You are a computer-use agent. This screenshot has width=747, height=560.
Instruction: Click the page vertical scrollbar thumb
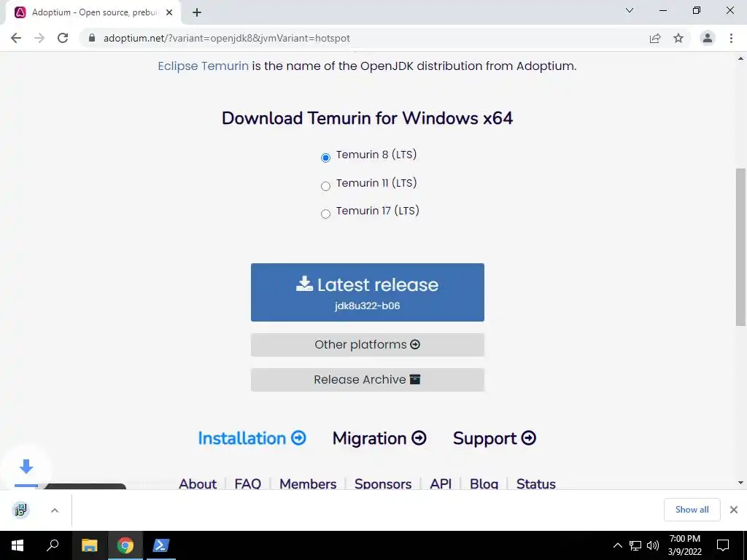[x=740, y=246]
